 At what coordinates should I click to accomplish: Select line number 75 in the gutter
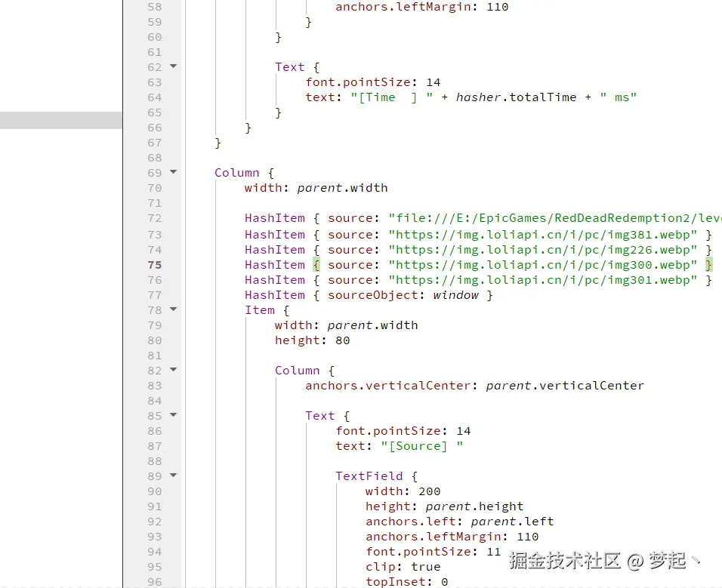[155, 265]
